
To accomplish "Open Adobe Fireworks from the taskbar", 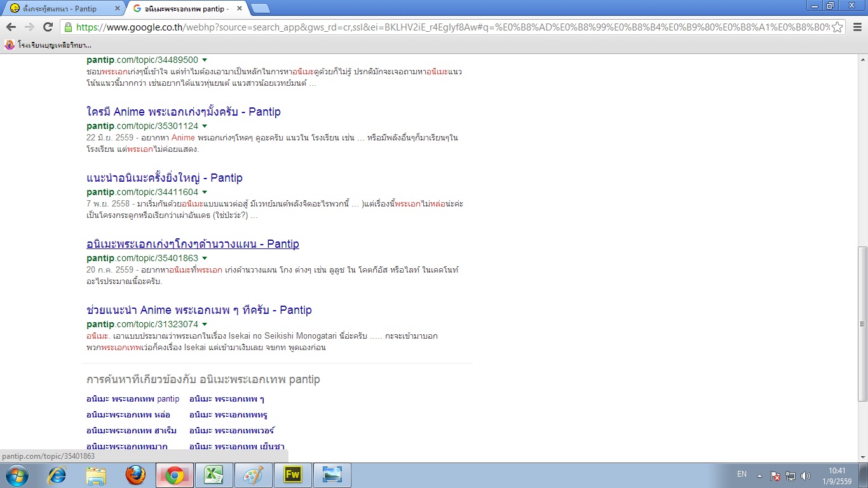I will (x=293, y=475).
